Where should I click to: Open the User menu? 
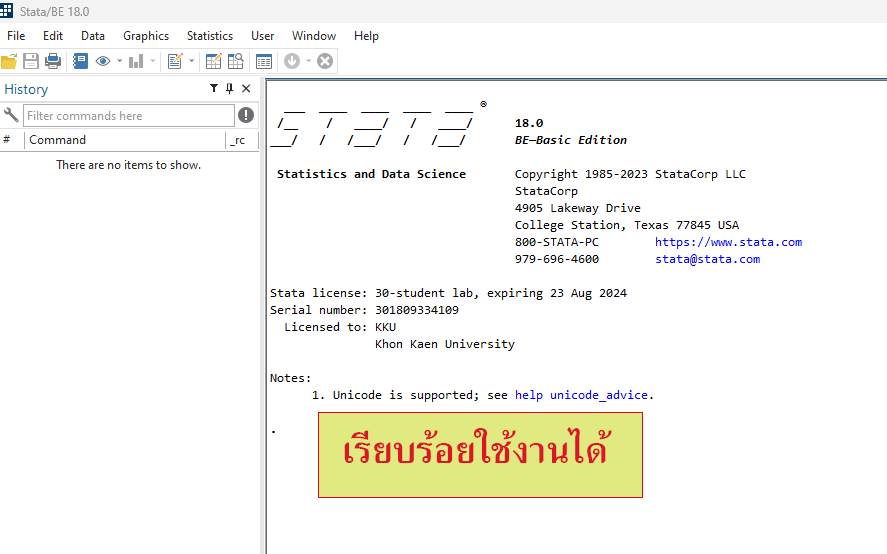click(x=262, y=36)
